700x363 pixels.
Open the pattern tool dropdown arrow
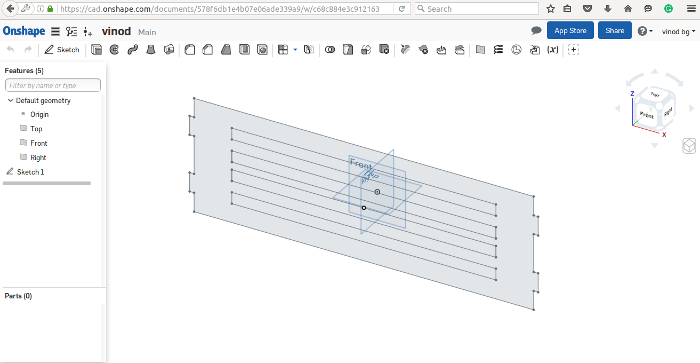(295, 50)
